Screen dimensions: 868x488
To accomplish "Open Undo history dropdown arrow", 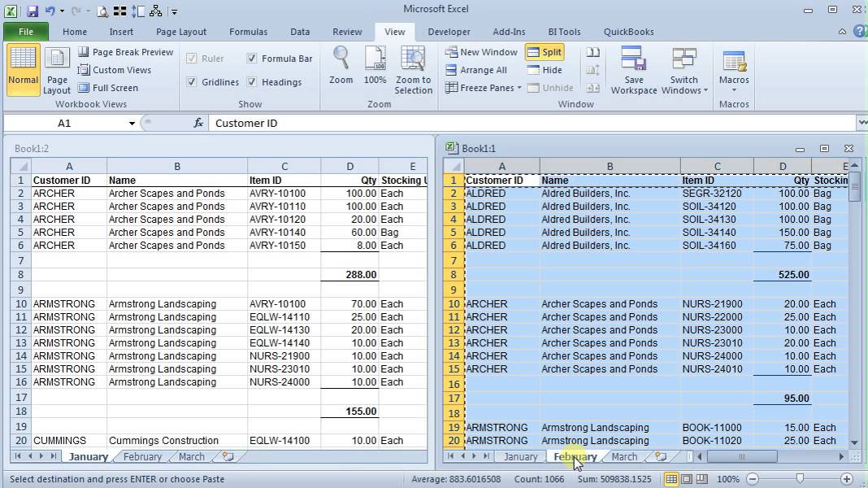I will click(x=62, y=11).
